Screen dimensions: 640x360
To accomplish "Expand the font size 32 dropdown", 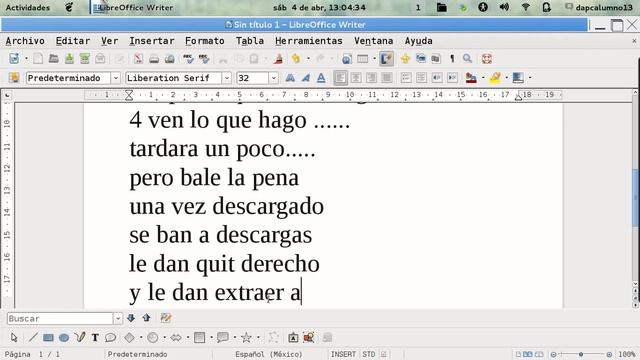I will (273, 78).
